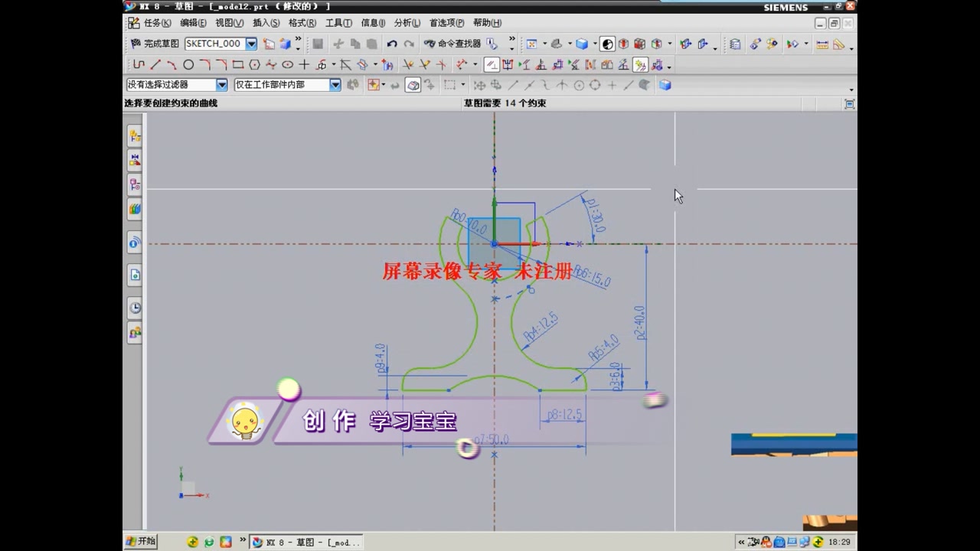
Task: Click the R4:12.5 radius dimension label
Action: coord(541,328)
